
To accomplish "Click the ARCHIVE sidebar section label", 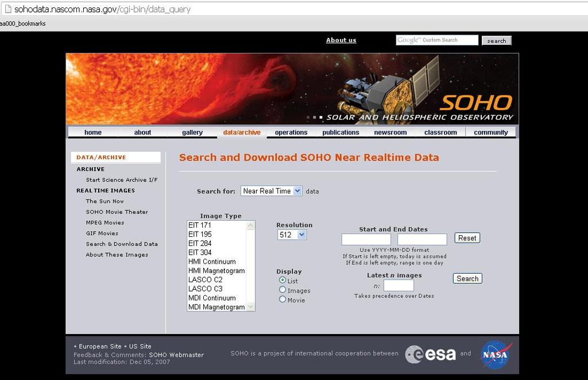I will point(91,170).
